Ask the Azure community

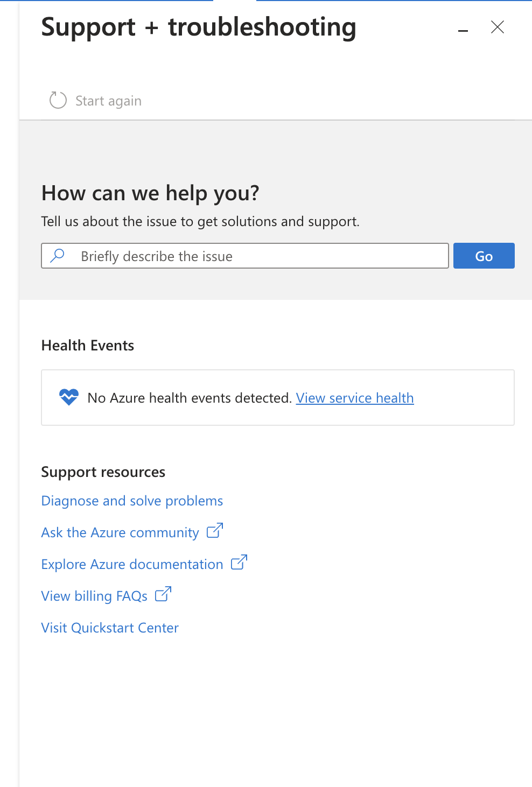click(x=120, y=532)
